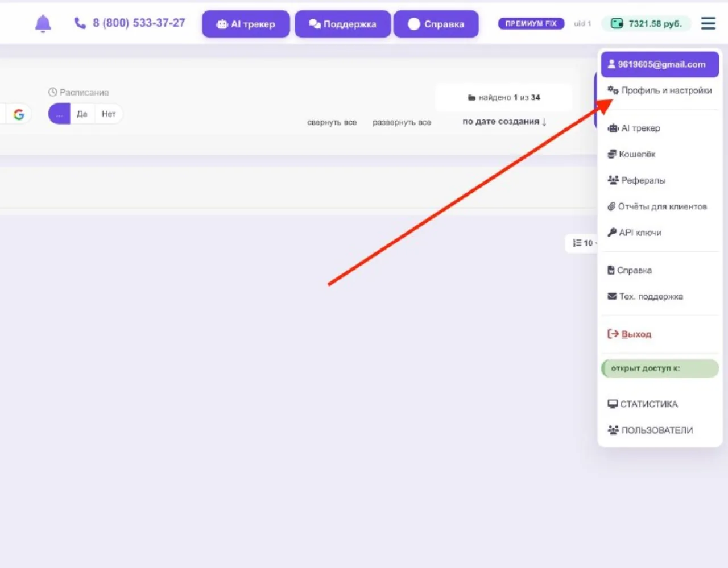Open Профиль и настройки menu item
728x568 pixels.
tap(660, 90)
